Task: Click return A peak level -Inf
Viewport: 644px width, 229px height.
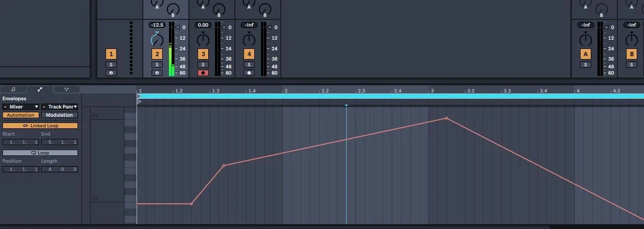Action: click(585, 25)
